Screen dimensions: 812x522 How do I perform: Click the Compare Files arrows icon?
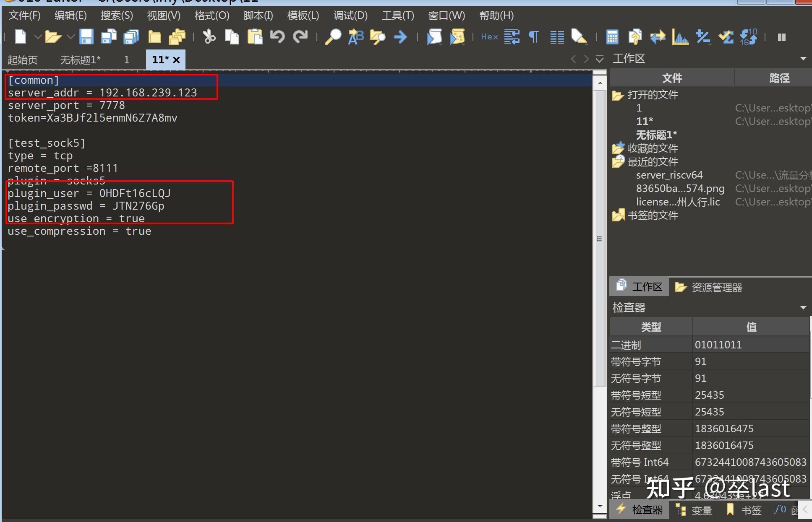pos(658,37)
